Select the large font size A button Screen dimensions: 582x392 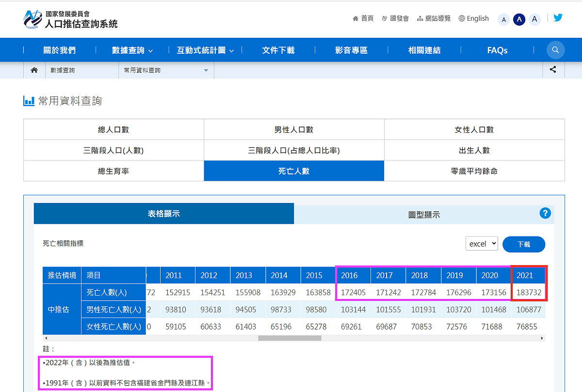[x=534, y=19]
